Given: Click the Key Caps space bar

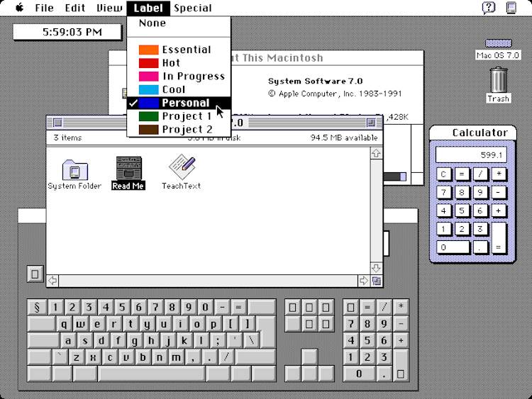Looking at the screenshot, I should [151, 374].
